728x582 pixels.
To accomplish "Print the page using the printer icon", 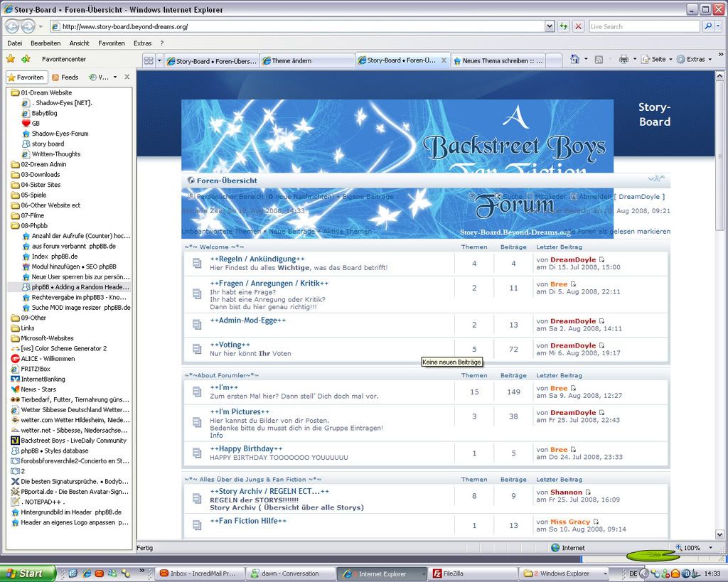I will pyautogui.click(x=623, y=59).
